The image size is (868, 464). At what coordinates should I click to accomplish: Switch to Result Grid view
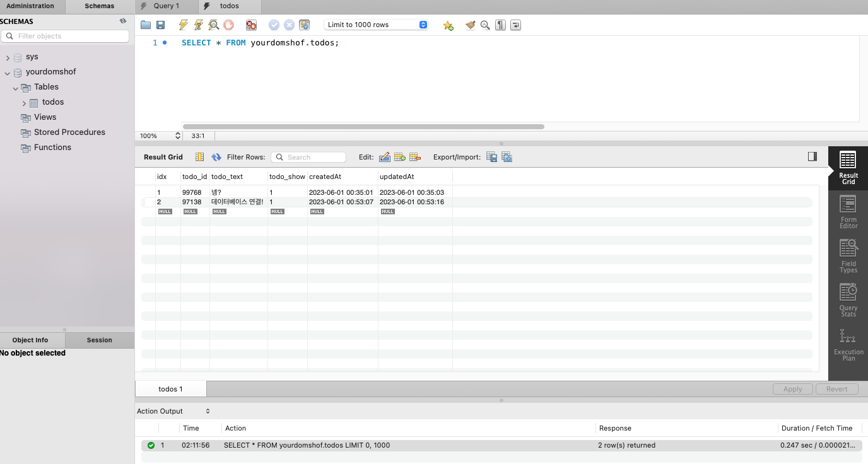(x=848, y=168)
